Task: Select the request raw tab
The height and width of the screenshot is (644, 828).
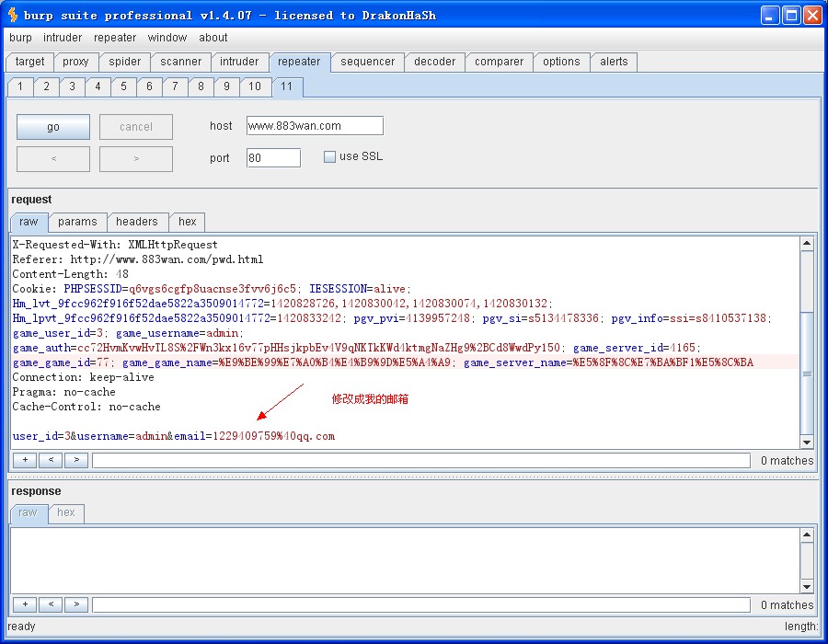Action: click(x=29, y=222)
